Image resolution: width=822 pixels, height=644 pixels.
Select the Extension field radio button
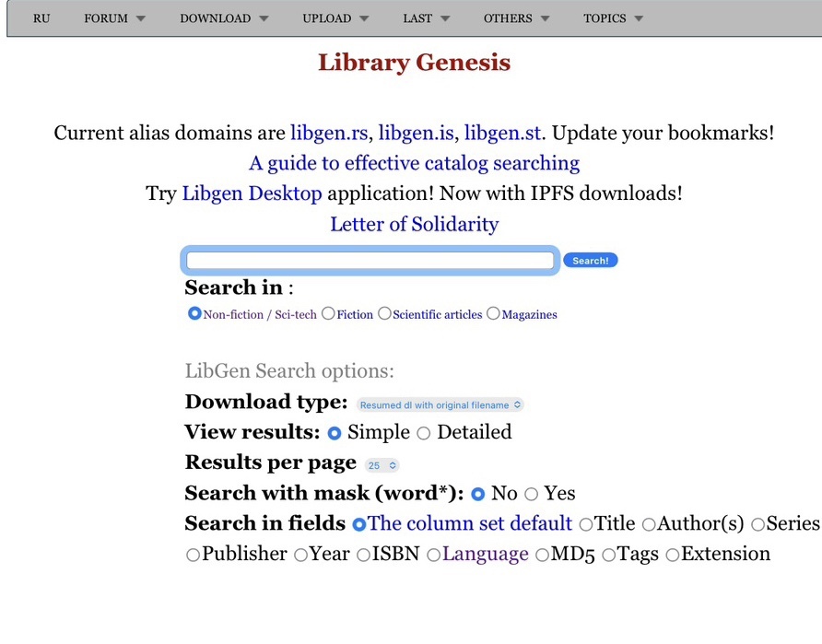673,555
